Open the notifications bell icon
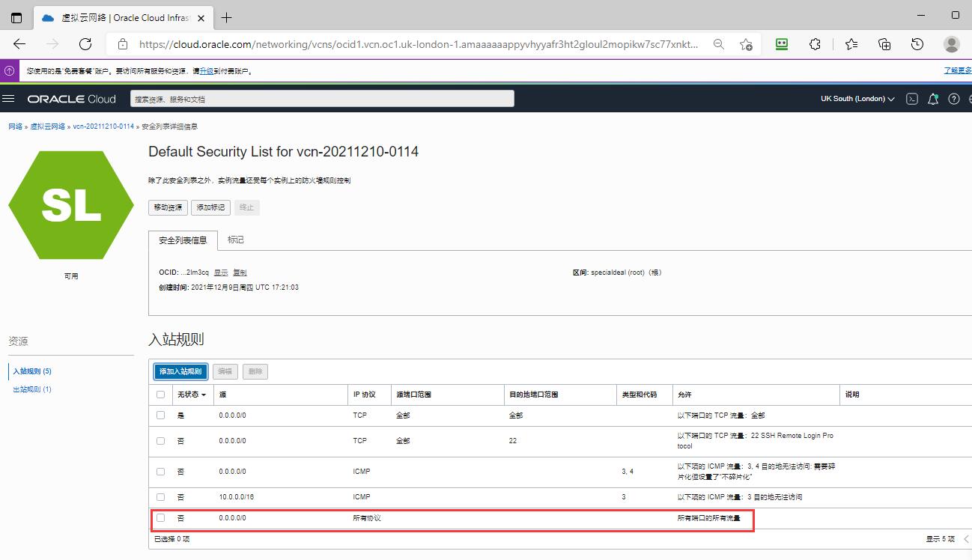 pyautogui.click(x=933, y=99)
